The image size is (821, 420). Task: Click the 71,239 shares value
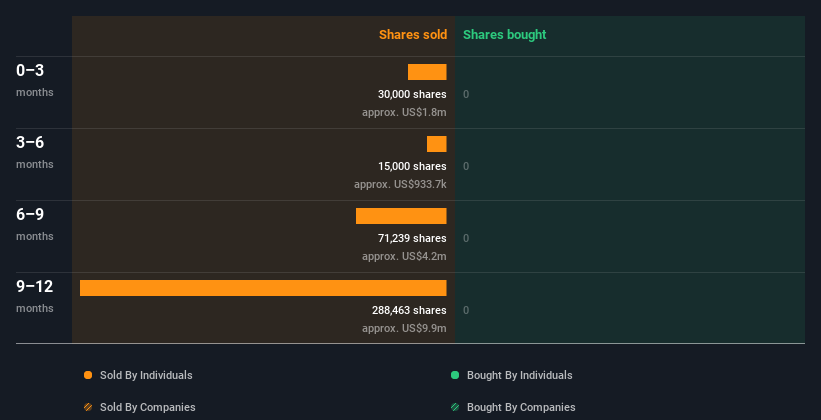(x=412, y=238)
